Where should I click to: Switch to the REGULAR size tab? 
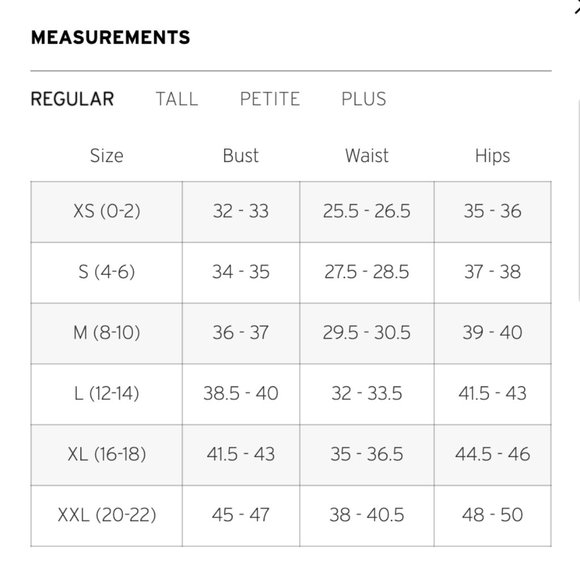[72, 99]
